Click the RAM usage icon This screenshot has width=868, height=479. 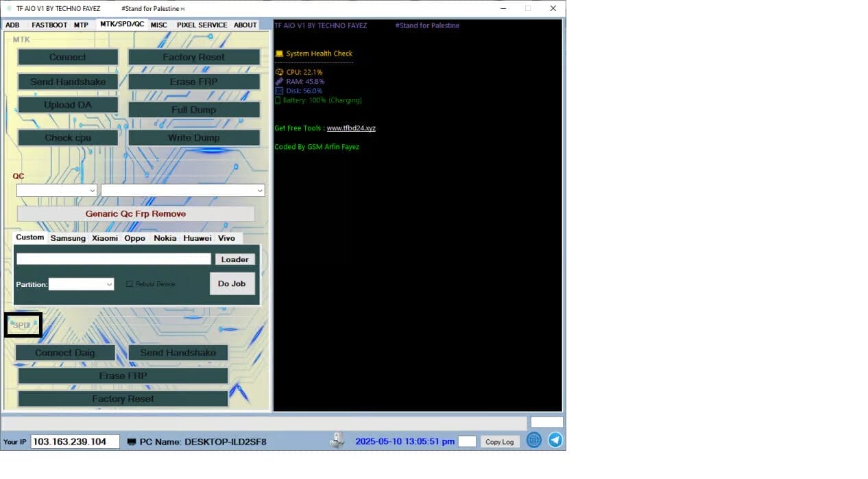279,82
